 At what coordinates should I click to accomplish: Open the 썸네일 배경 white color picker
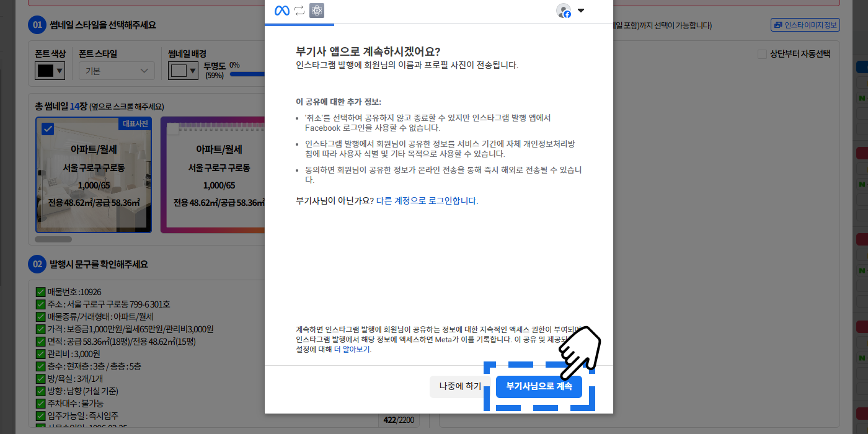(184, 71)
